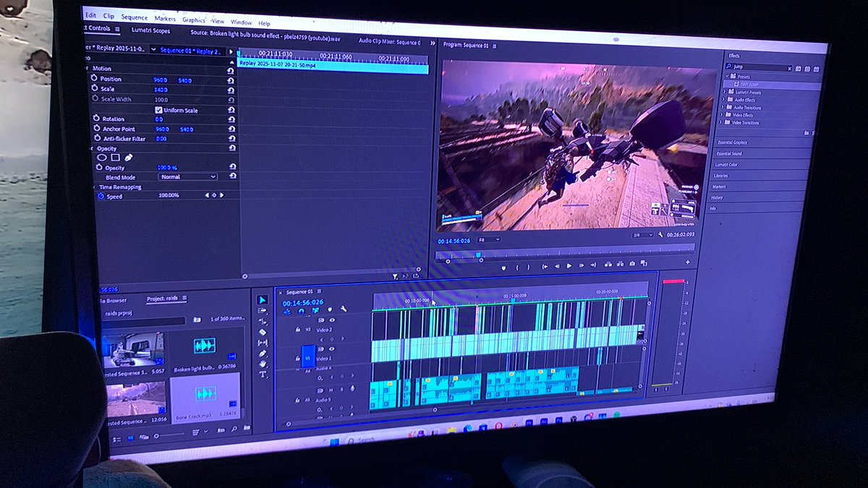
Task: Select the Pen tool in toolbar
Action: tap(263, 354)
